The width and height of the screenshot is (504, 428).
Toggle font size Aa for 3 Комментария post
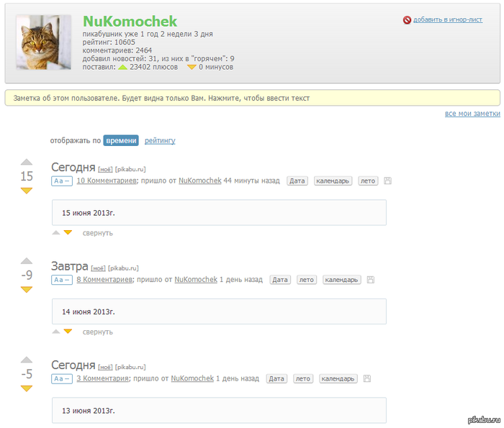[62, 379]
